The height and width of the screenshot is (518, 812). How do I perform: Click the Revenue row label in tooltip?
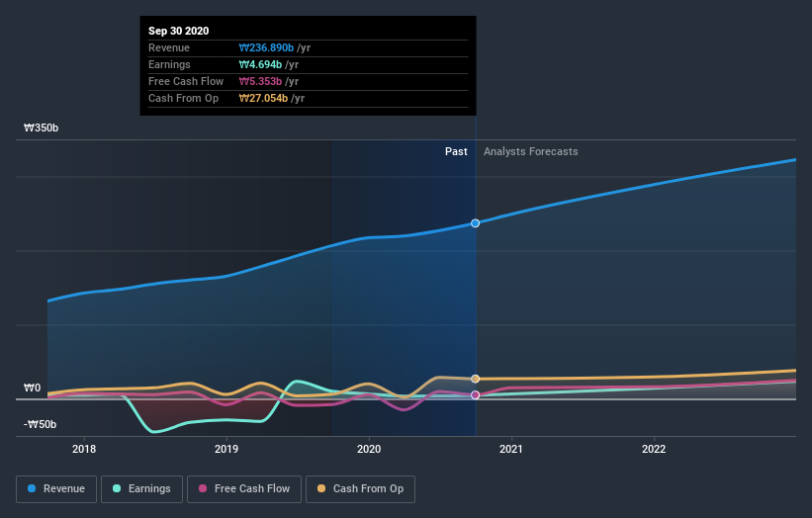[x=169, y=47]
